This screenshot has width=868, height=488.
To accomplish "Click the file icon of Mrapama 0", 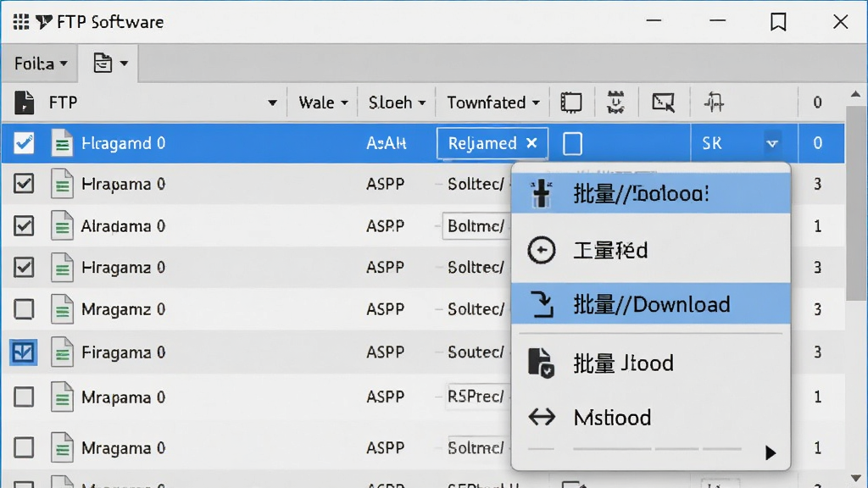I will 62,396.
